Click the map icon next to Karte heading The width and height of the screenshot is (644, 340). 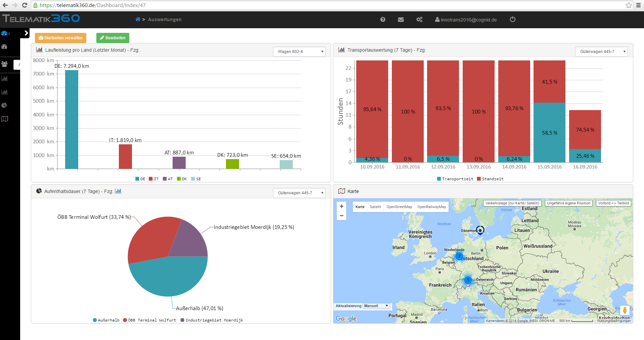[x=342, y=191]
